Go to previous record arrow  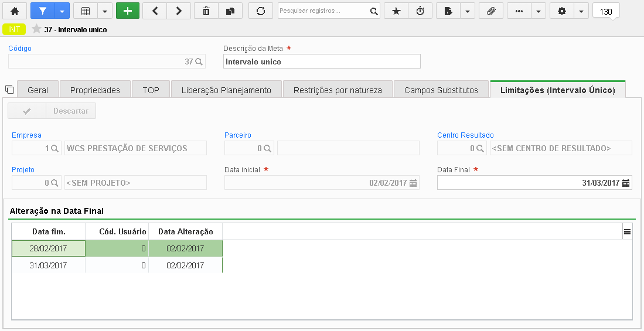(x=155, y=11)
